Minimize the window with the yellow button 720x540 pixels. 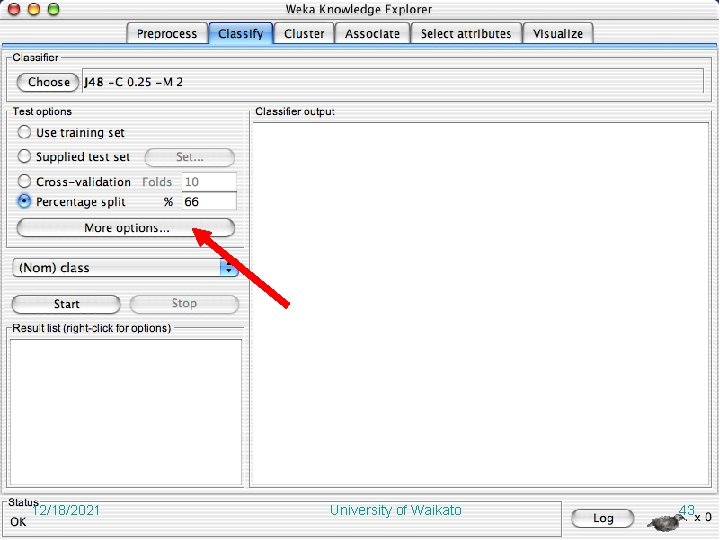coord(34,9)
